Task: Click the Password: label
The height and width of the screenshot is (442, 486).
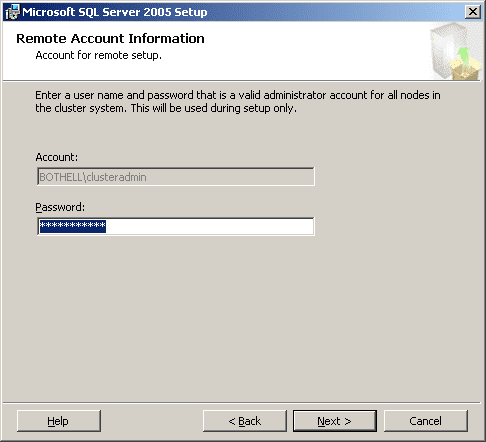Action: (60, 207)
